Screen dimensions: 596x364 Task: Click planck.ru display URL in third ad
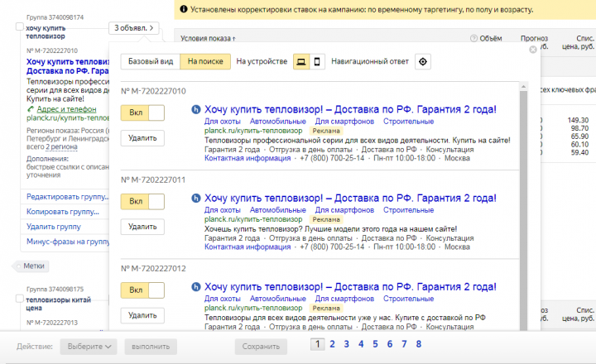coord(253,308)
